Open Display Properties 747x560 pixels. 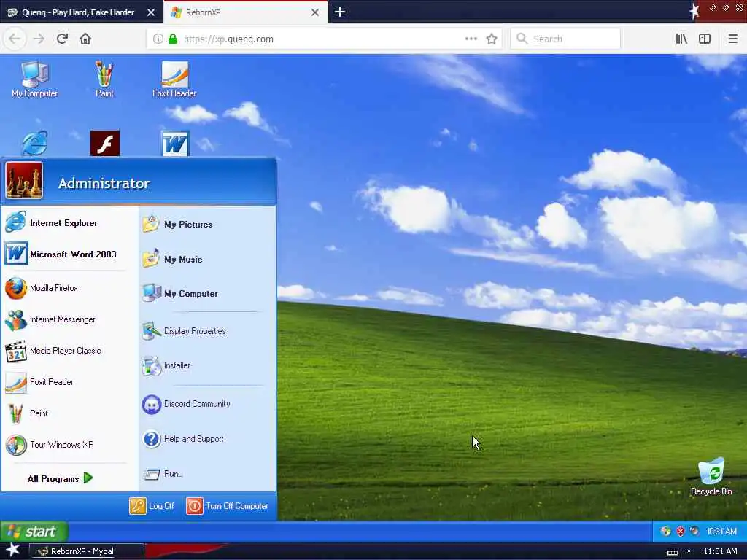tap(207, 331)
